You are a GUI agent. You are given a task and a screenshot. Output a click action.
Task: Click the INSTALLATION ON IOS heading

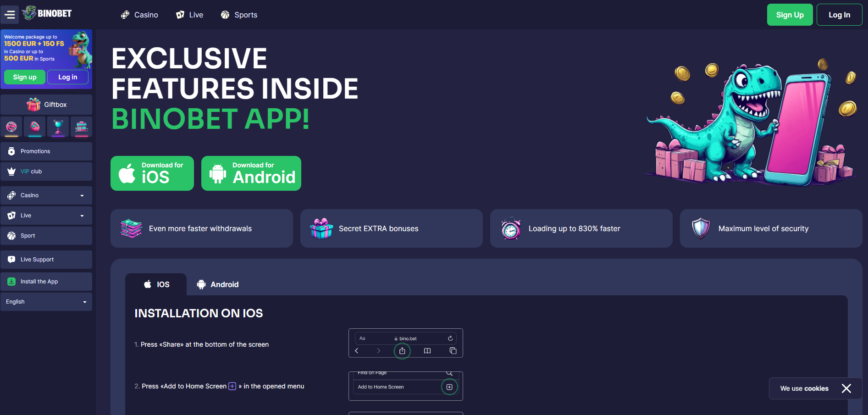coord(199,313)
